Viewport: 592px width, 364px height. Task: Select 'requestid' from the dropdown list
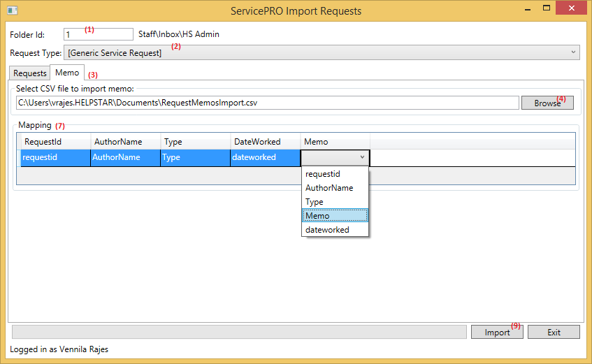point(335,174)
